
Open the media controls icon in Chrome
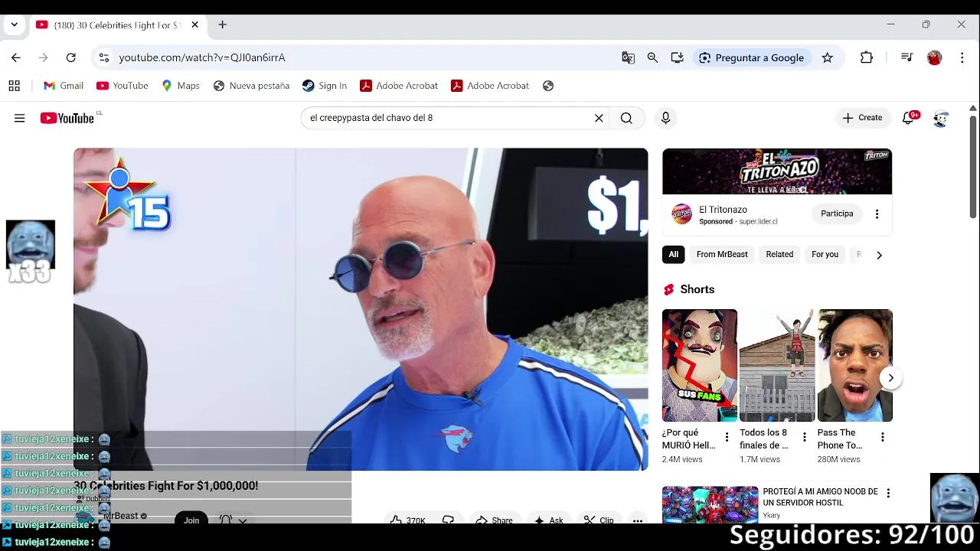(x=906, y=57)
